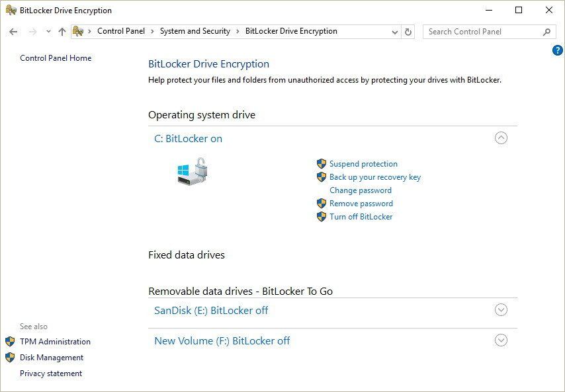Click SanDisk (E:) BitLocker off link
This screenshot has width=565, height=392.
pos(211,310)
